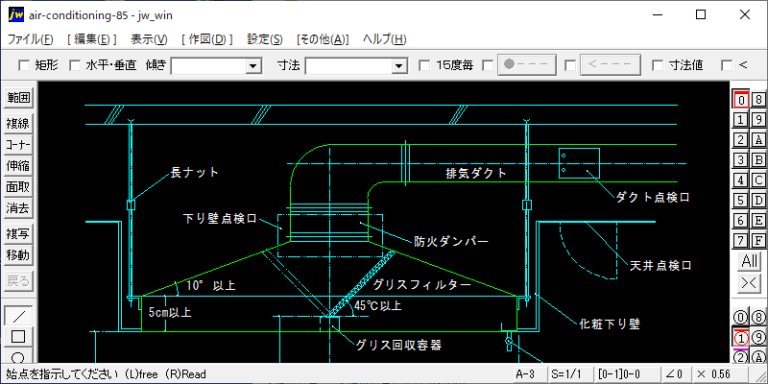
Task: Select the line drawing tool
Action: (x=18, y=316)
